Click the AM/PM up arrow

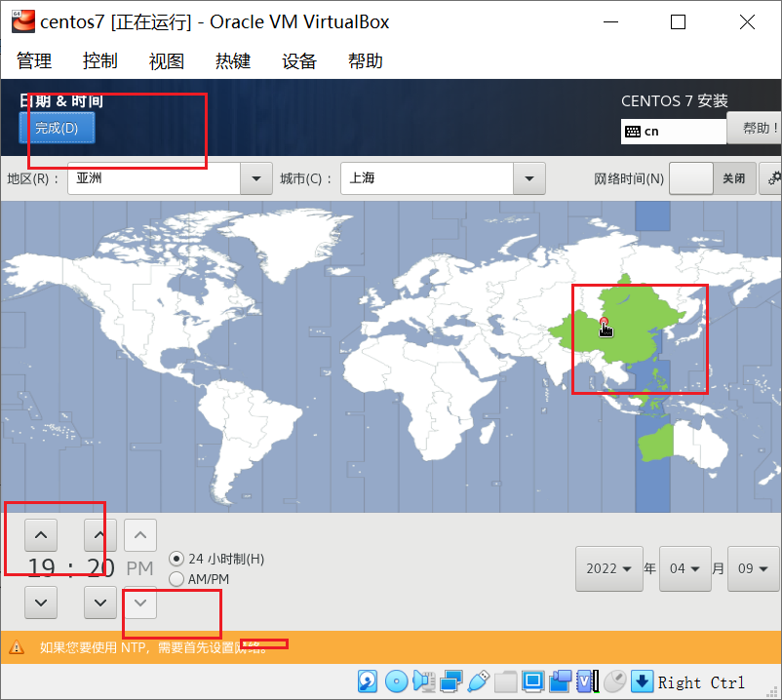coord(140,535)
